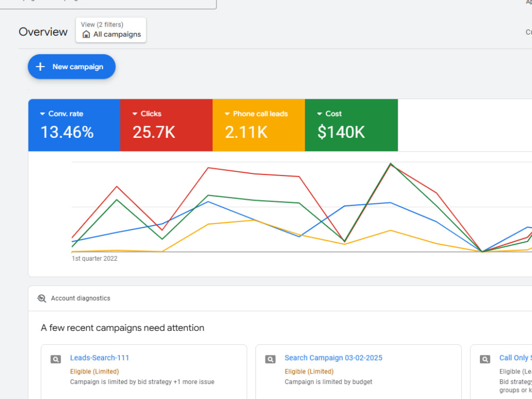Screen dimensions: 532x399
Task: Click the home icon beside All campaigns
Action: click(x=86, y=34)
